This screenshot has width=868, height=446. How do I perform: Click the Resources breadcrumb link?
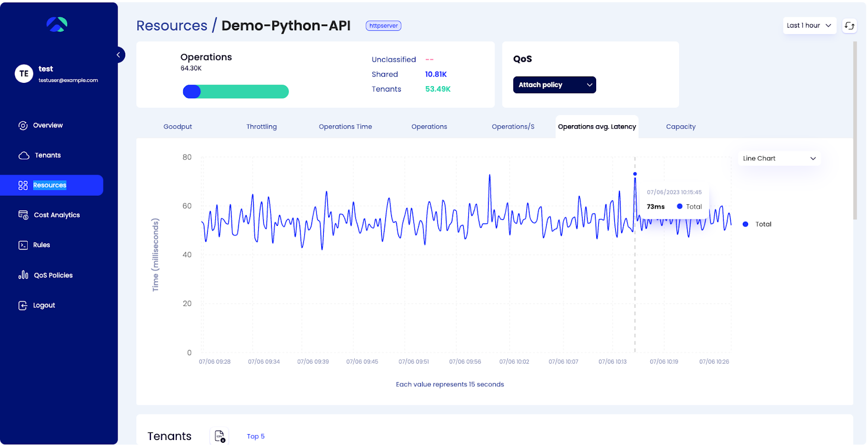171,26
